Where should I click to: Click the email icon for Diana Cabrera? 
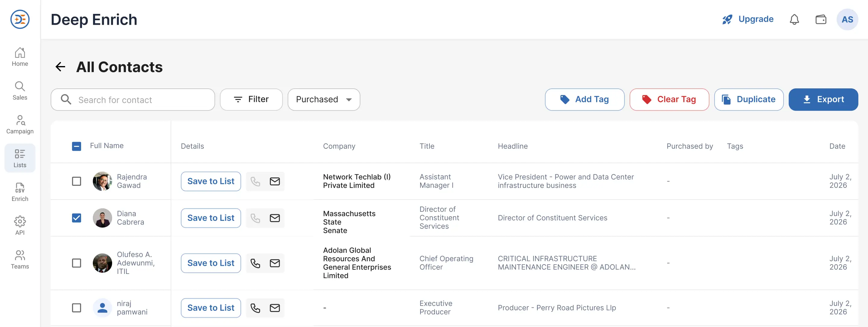coord(275,218)
